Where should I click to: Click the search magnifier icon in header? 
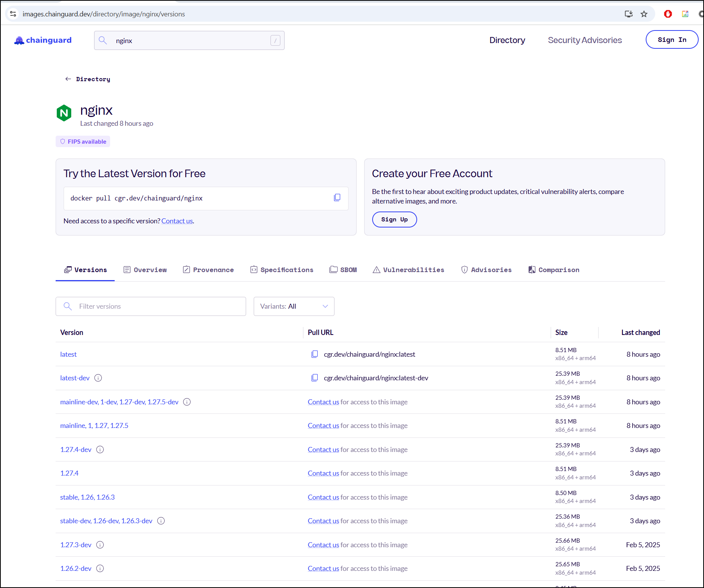pos(103,40)
